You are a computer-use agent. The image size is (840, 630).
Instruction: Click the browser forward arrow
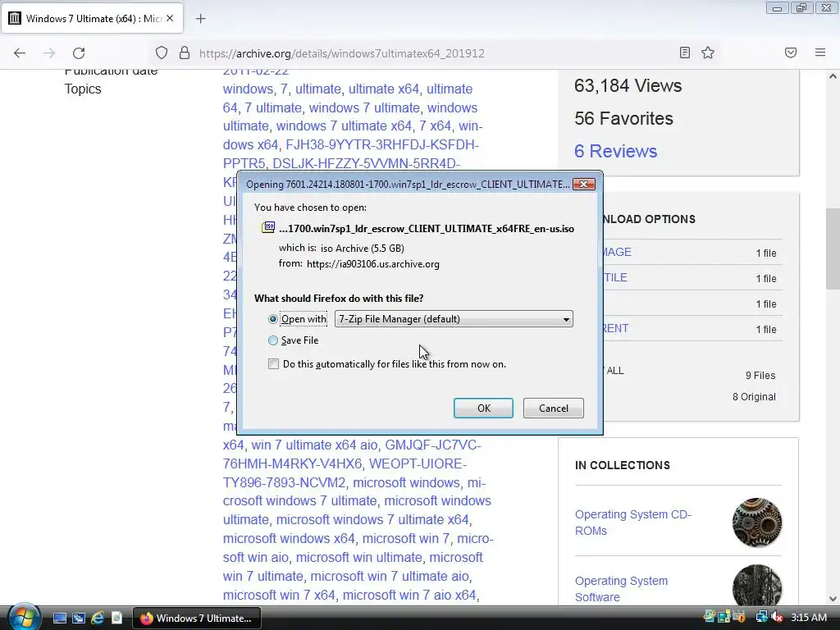pos(49,53)
